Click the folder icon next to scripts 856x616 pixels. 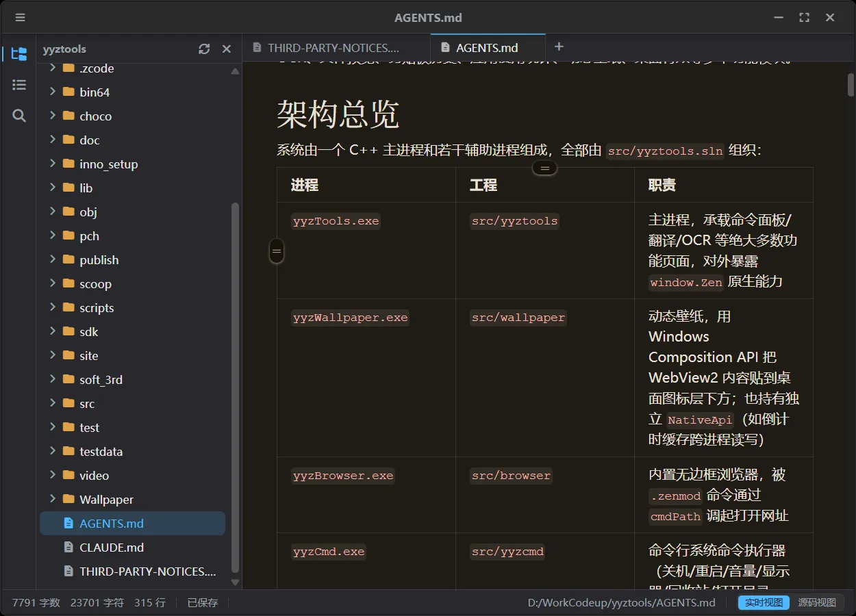pyautogui.click(x=68, y=307)
